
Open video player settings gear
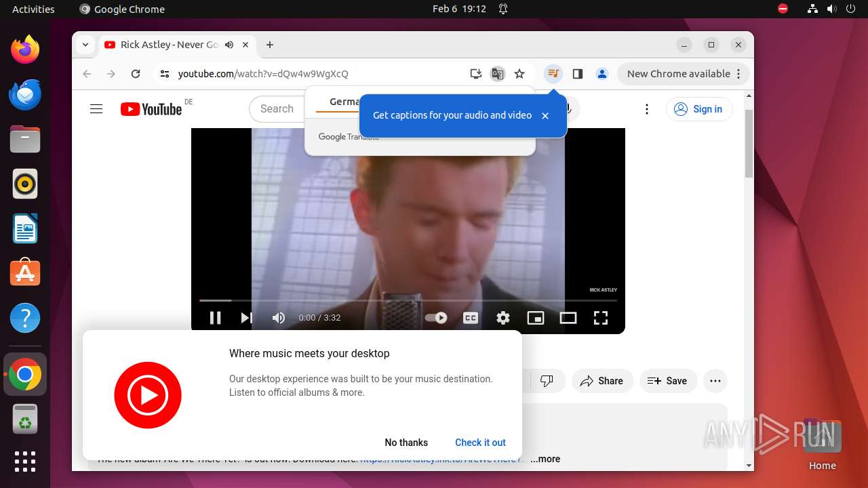click(503, 318)
